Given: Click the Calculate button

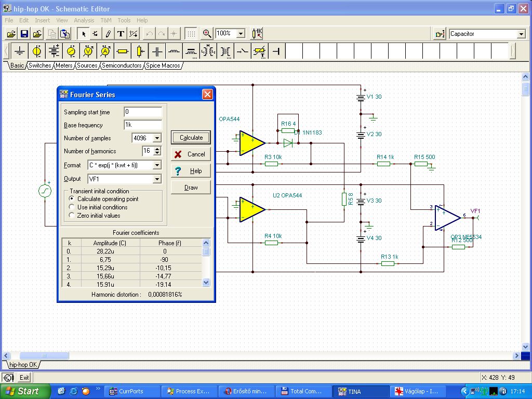Looking at the screenshot, I should [191, 137].
